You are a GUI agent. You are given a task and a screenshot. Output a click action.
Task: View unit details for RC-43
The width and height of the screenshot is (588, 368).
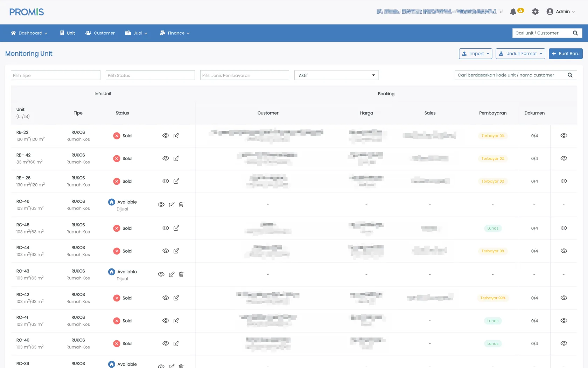coord(161,274)
